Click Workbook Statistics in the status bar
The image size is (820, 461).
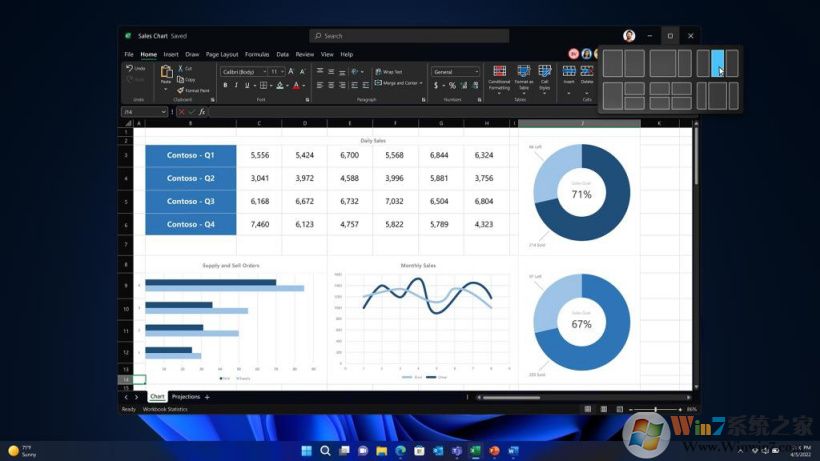tap(164, 409)
